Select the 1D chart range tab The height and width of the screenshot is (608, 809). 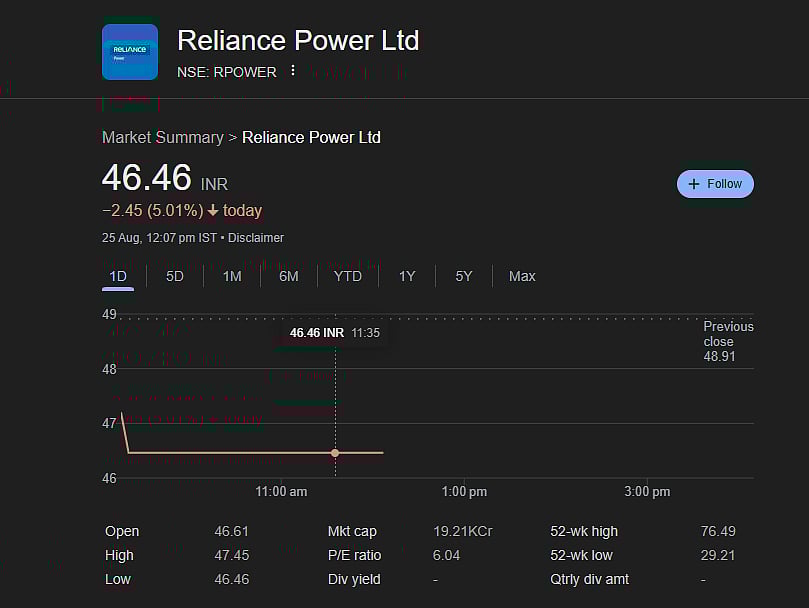(x=118, y=277)
